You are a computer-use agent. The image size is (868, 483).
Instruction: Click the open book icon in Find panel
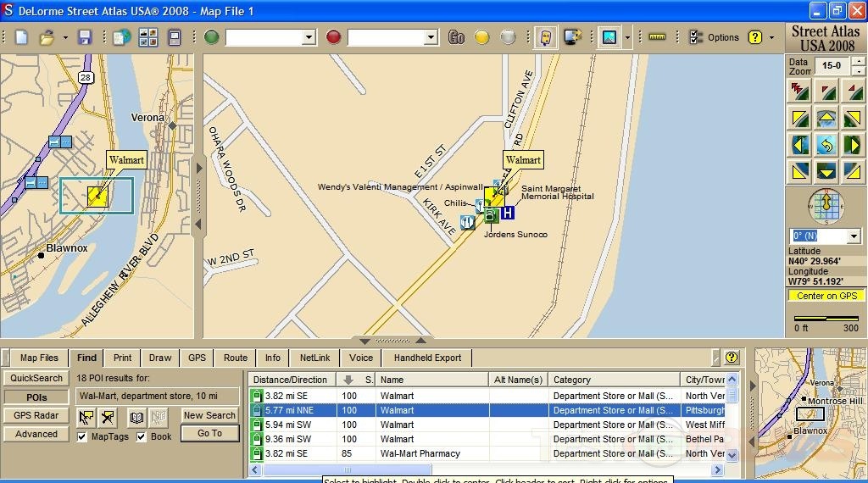pos(136,416)
